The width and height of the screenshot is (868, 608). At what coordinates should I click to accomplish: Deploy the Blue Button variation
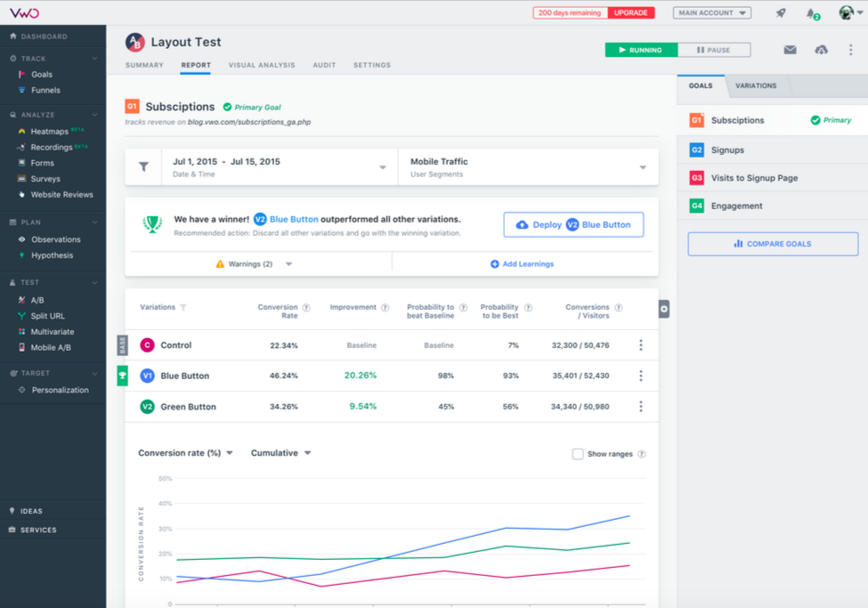[x=573, y=225]
